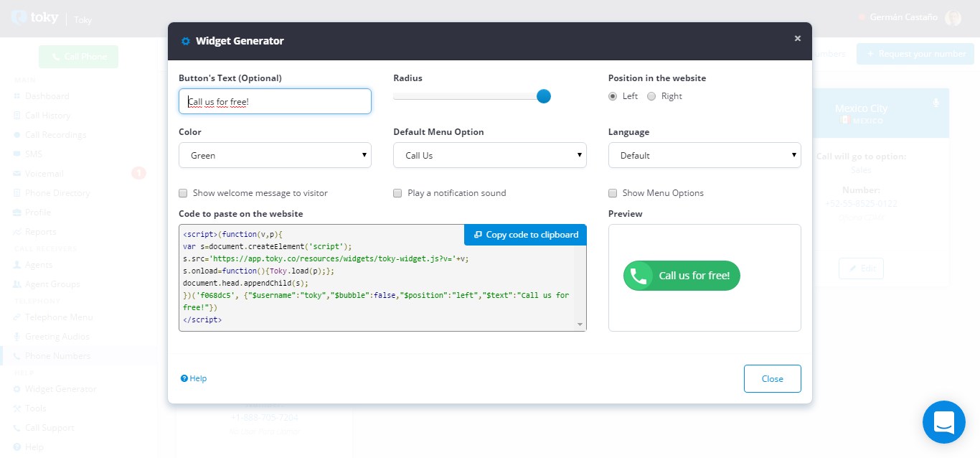Open the Language dropdown
Screen dimensions: 980x458
(x=705, y=155)
